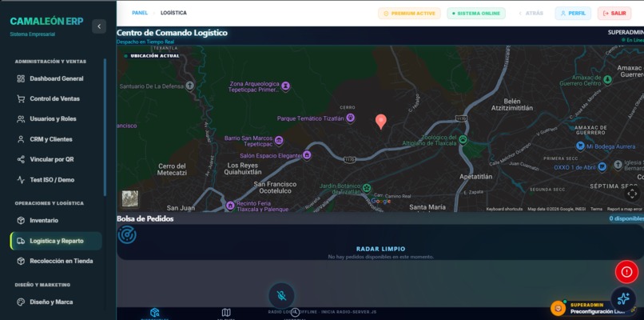Click the Recinto Feria Tlaxcala marker
The height and width of the screenshot is (320, 644).
pos(230,205)
